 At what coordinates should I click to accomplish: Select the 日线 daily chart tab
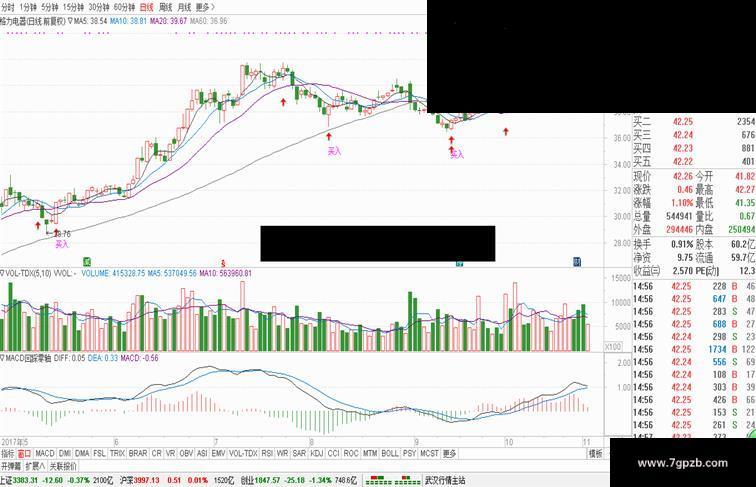(147, 7)
